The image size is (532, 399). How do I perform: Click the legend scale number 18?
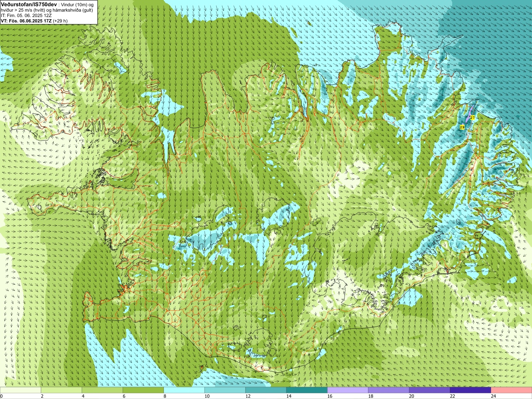point(370,396)
